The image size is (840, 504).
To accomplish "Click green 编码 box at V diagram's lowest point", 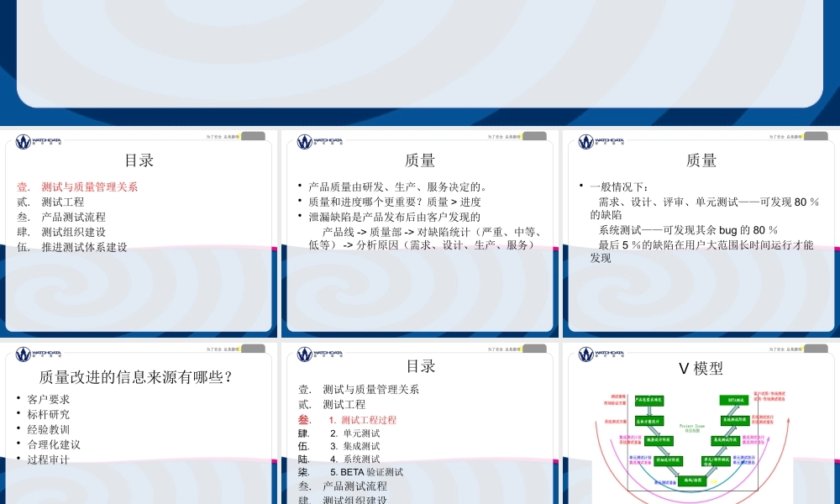I will coord(692,480).
